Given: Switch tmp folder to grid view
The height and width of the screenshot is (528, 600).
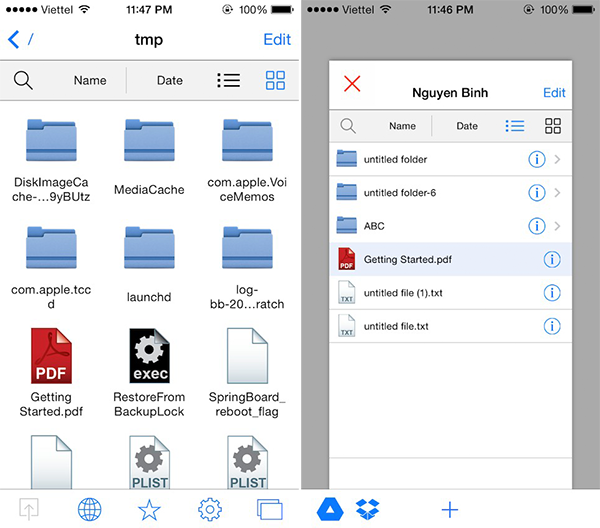Looking at the screenshot, I should point(276,80).
